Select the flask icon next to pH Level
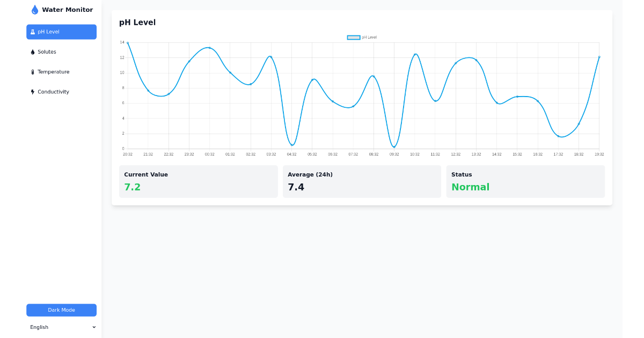 click(x=33, y=32)
